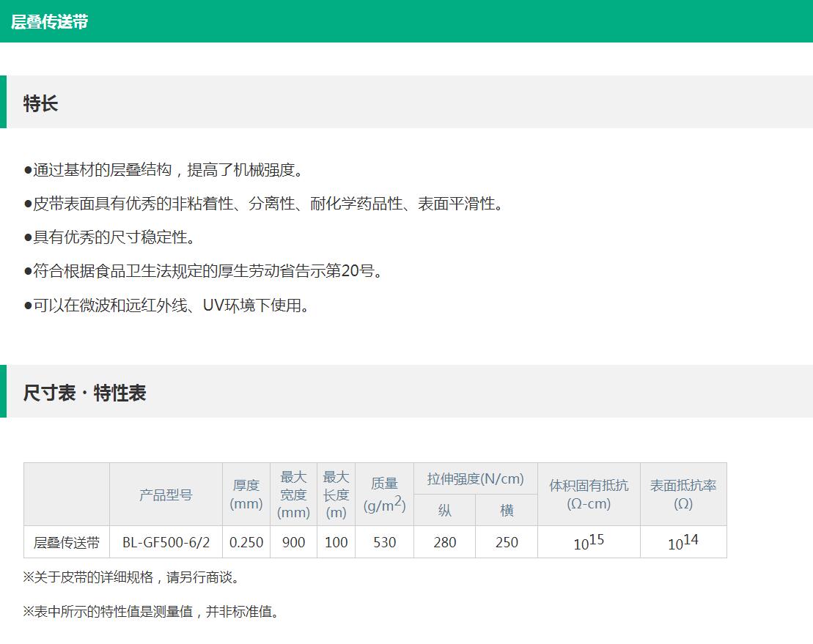Screen dimensions: 813x644
Task: Click the 280 tensile strength value
Action: (445, 542)
